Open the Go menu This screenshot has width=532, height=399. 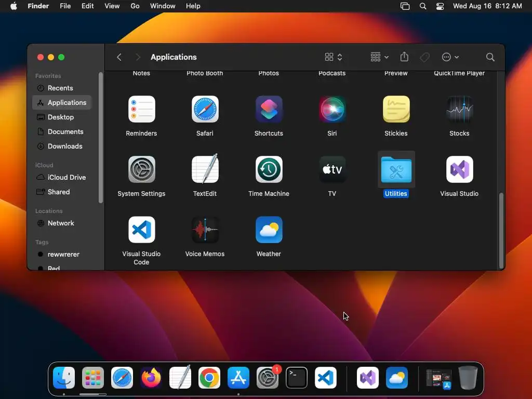[x=135, y=6]
